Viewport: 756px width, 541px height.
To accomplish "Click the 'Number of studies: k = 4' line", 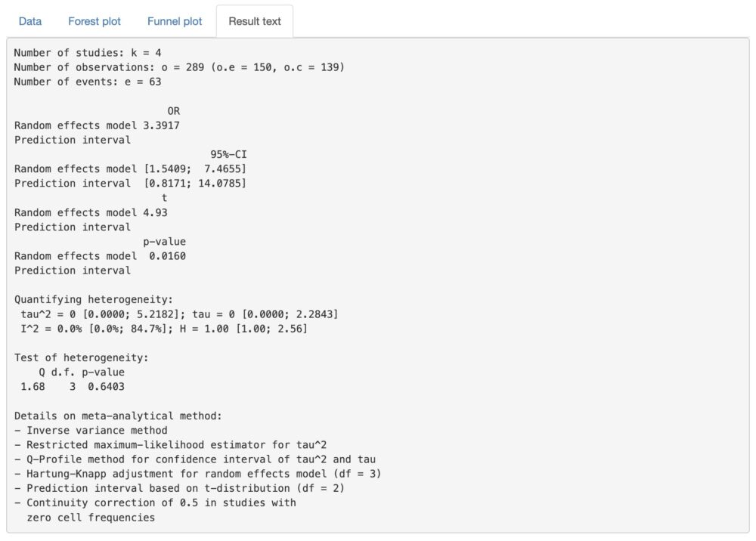I will point(88,53).
